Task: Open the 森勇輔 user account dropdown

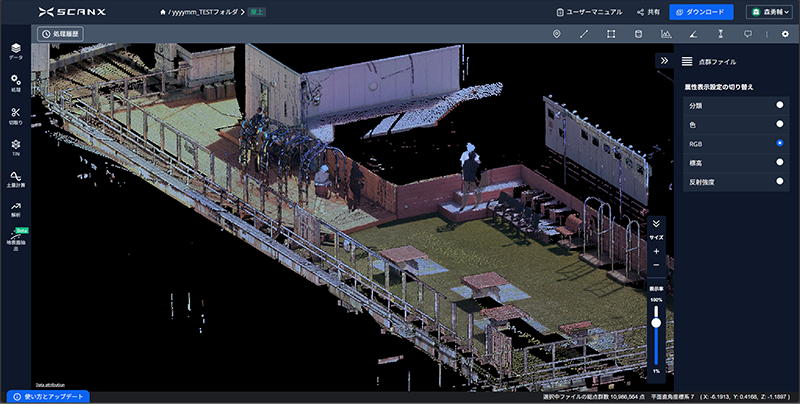Action: coord(768,12)
